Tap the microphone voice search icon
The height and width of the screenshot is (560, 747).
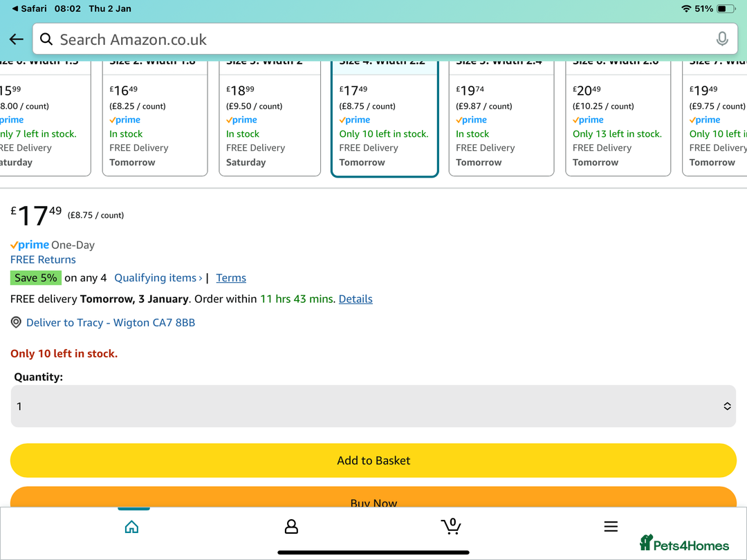click(721, 39)
